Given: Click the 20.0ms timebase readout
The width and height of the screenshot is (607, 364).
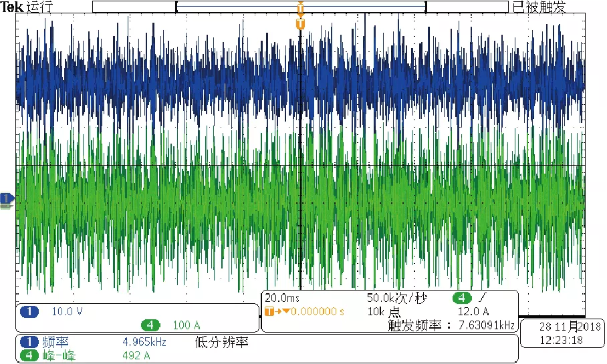Looking at the screenshot, I should [x=282, y=298].
